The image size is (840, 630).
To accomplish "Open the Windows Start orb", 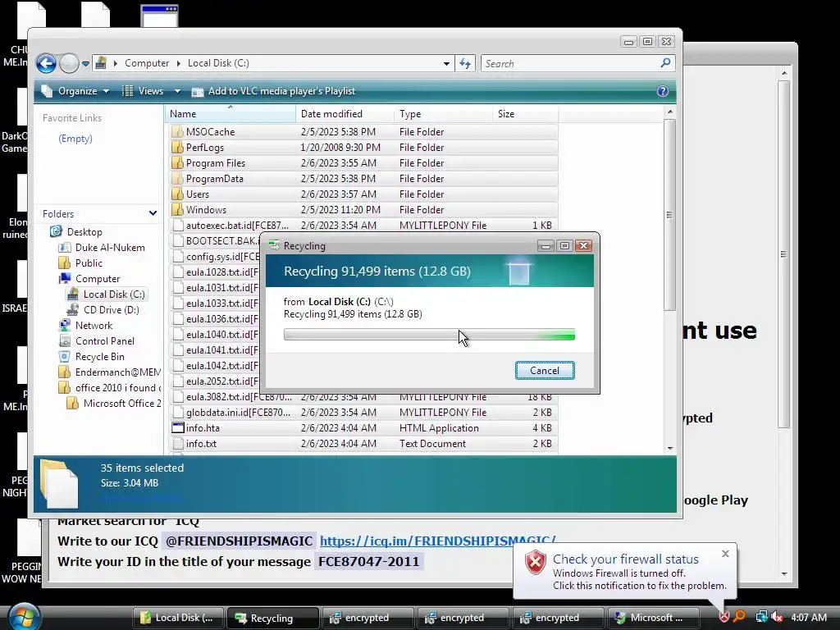I will 24,616.
